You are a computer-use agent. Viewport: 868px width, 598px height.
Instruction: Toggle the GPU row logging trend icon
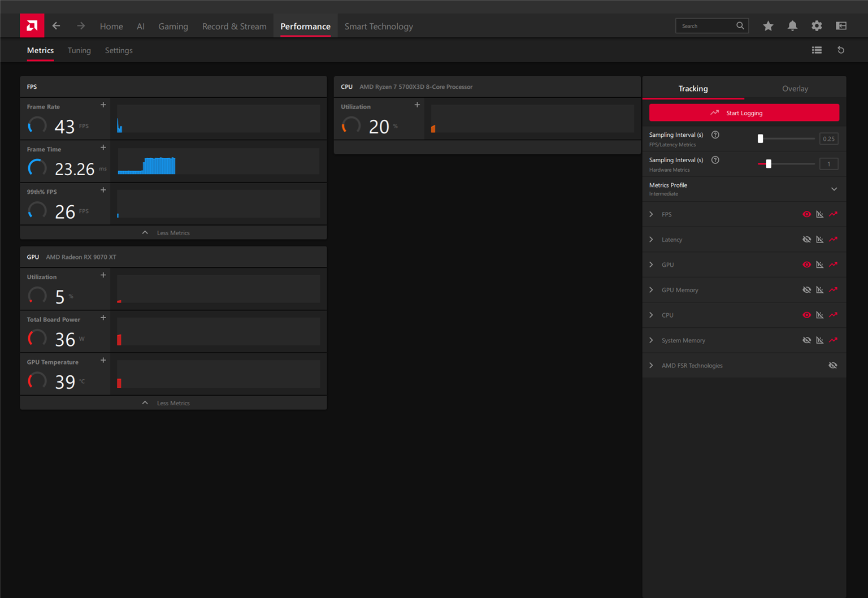pos(833,265)
